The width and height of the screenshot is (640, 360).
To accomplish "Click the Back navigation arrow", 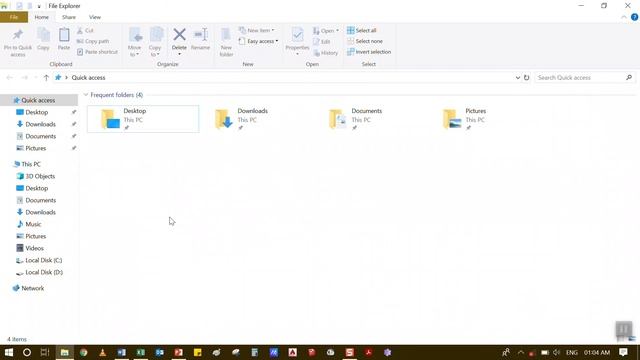I will 9,78.
